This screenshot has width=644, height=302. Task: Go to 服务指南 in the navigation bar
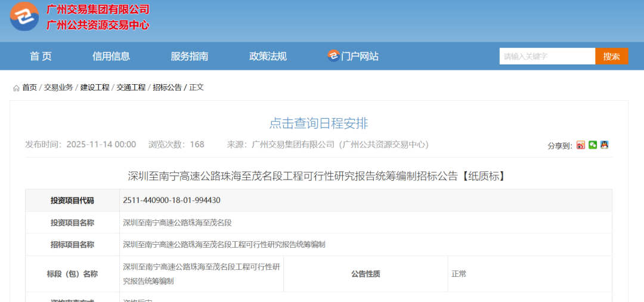189,56
